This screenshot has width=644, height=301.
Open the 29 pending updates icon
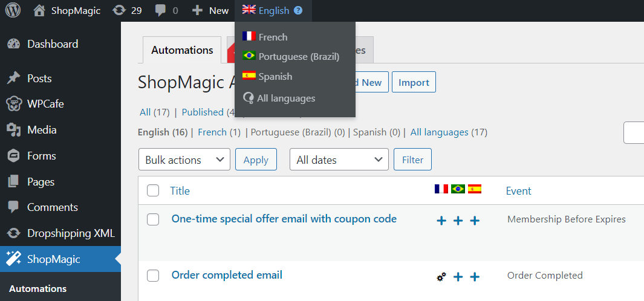pos(119,11)
